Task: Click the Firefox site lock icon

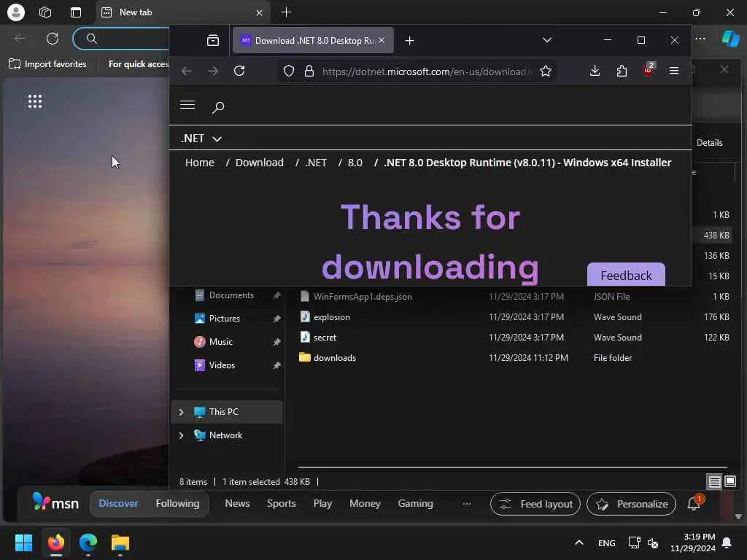Action: point(309,71)
